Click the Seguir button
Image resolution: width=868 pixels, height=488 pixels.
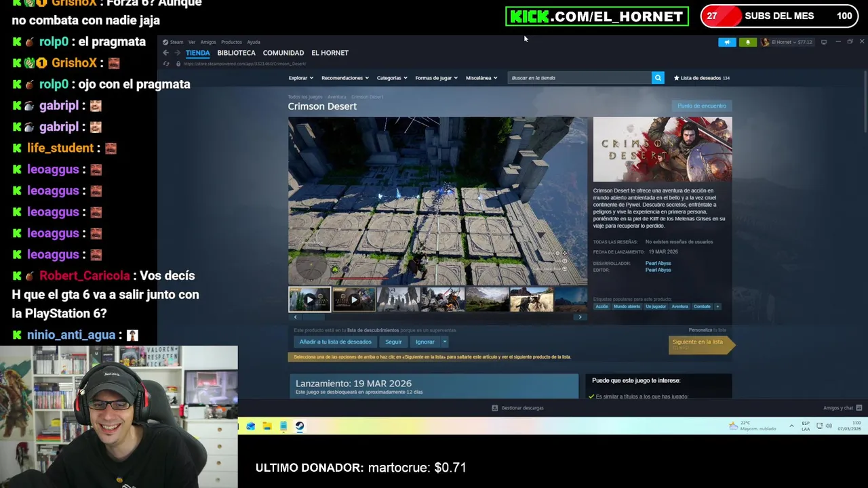tap(393, 342)
